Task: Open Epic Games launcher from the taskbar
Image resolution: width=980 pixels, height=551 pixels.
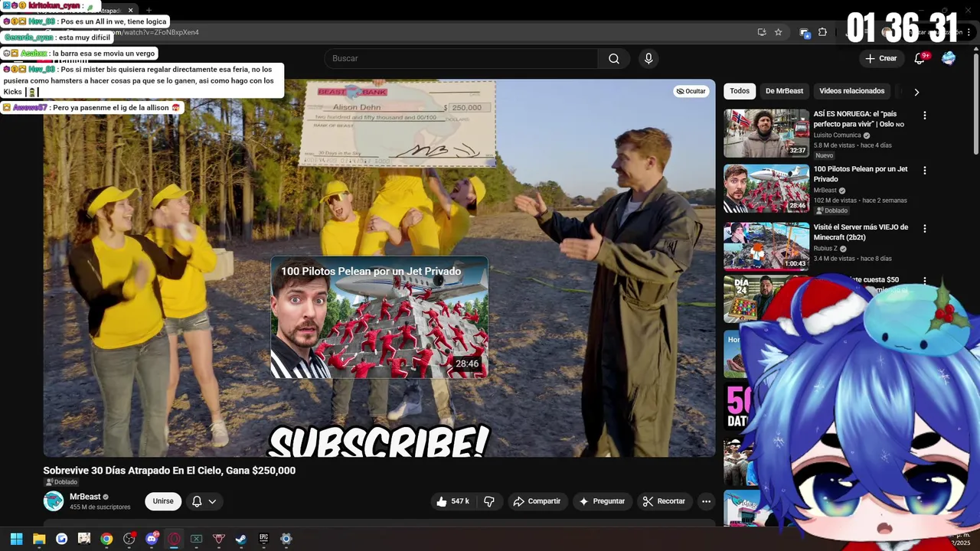Action: point(263,539)
